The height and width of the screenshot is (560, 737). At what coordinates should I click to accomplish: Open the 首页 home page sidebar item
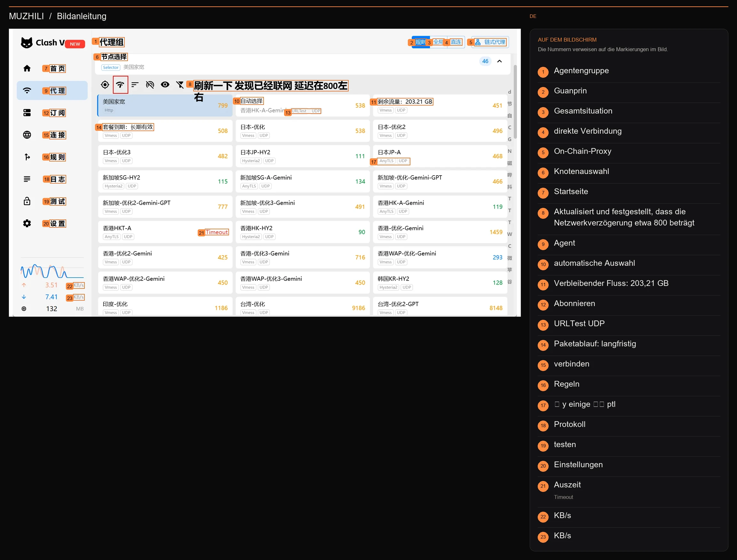(52, 68)
